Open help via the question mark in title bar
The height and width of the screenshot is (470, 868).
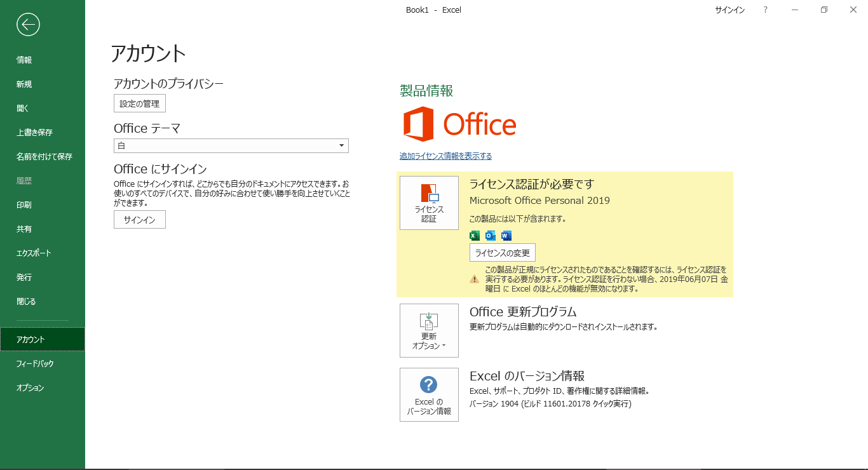pyautogui.click(x=766, y=10)
